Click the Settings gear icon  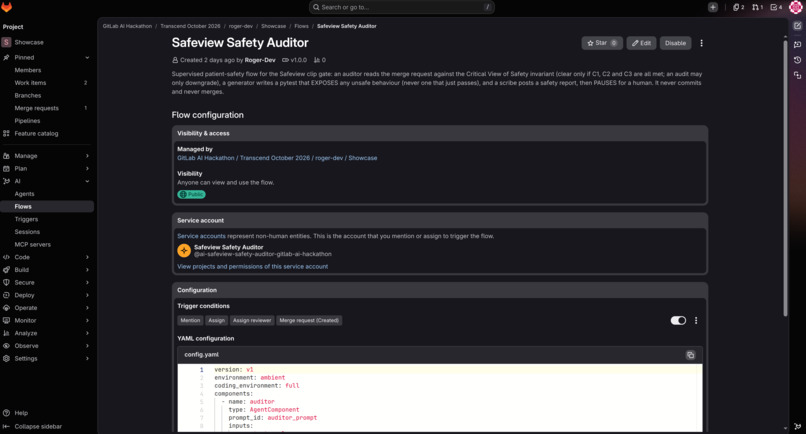(x=6, y=358)
